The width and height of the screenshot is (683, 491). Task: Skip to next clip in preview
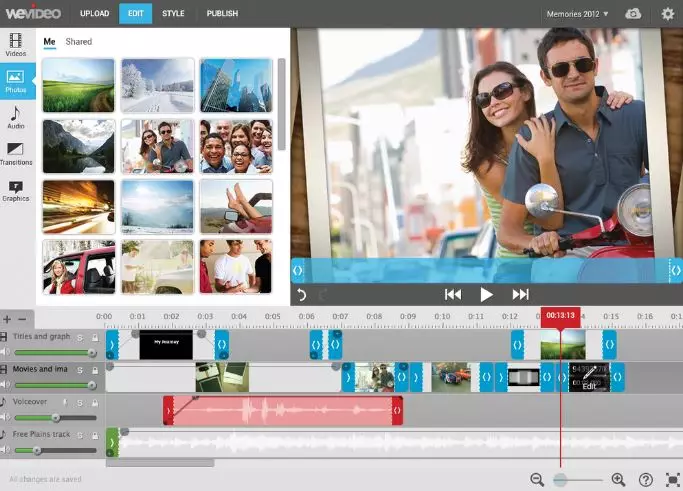click(x=521, y=295)
